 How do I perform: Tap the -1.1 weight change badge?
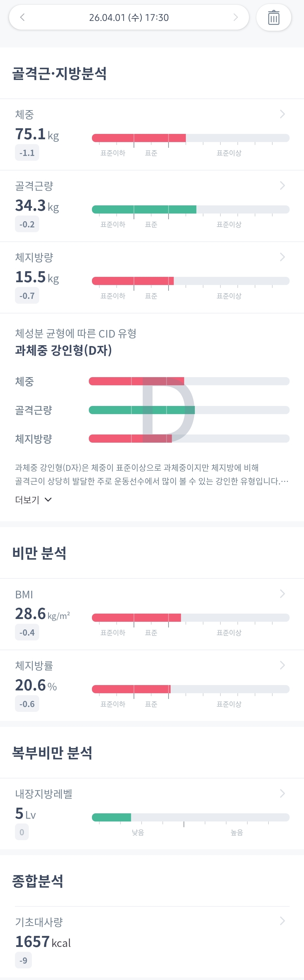27,153
